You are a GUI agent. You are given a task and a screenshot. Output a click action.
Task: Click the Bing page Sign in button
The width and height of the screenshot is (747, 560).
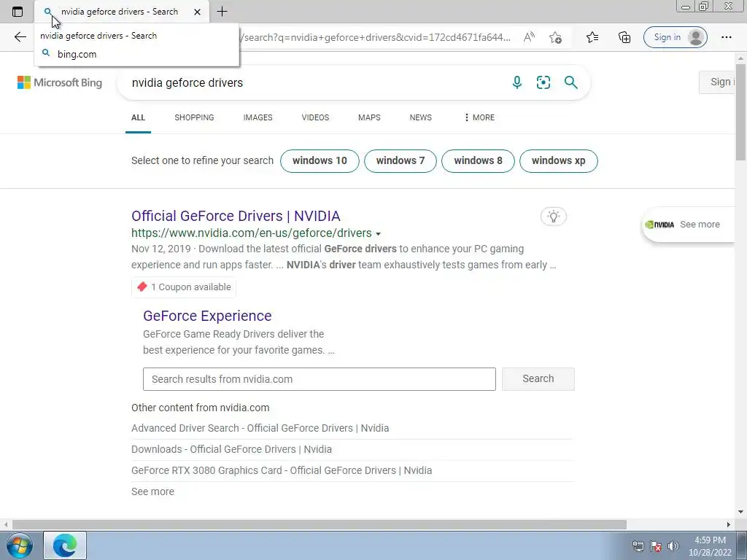pyautogui.click(x=717, y=82)
